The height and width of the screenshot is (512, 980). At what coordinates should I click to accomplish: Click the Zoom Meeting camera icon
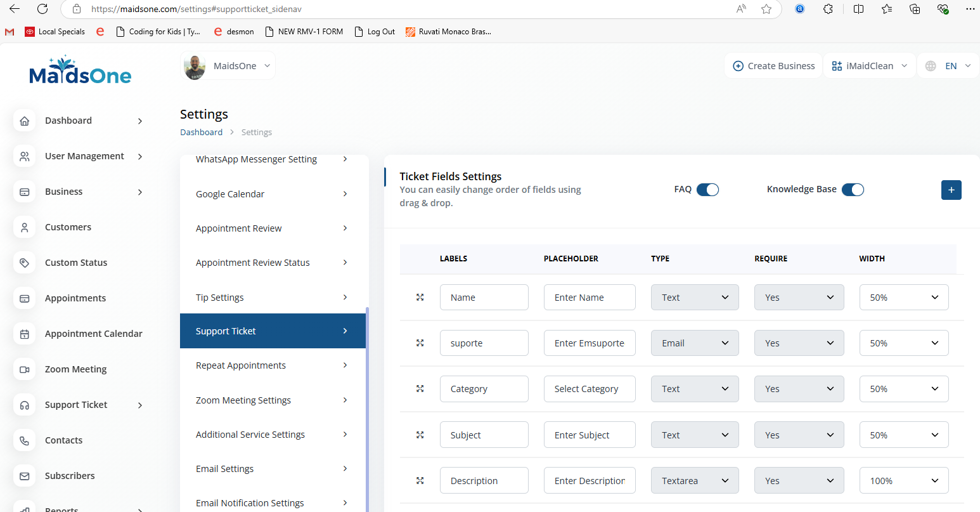(x=25, y=369)
